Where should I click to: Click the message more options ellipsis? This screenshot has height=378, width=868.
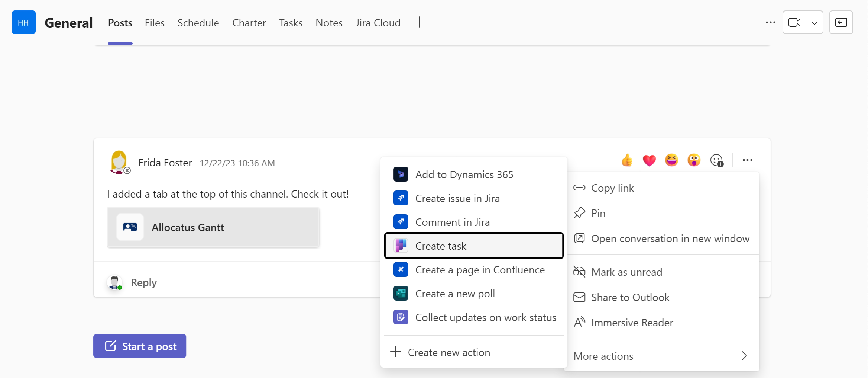pos(747,160)
